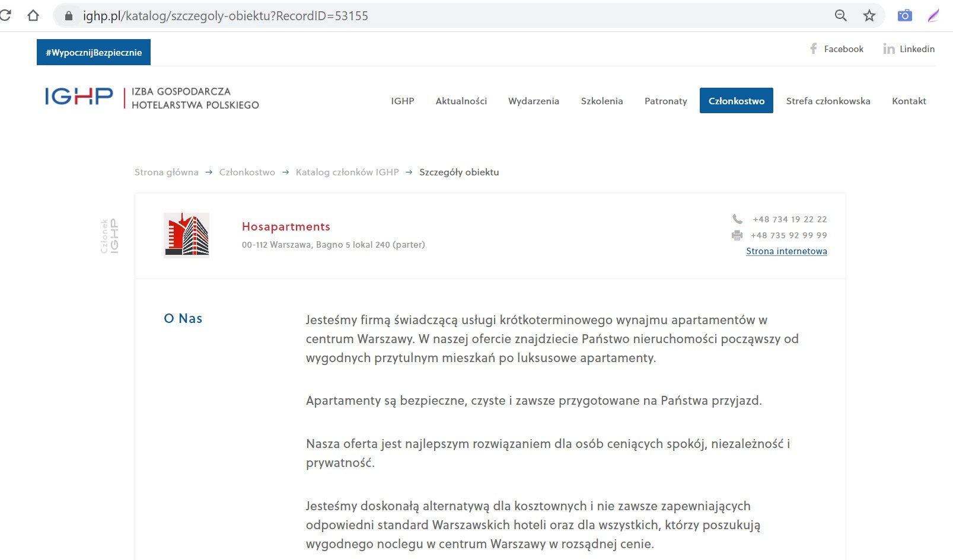Click the address bar URL field
Viewport: 953px width, 560px height.
click(x=415, y=16)
